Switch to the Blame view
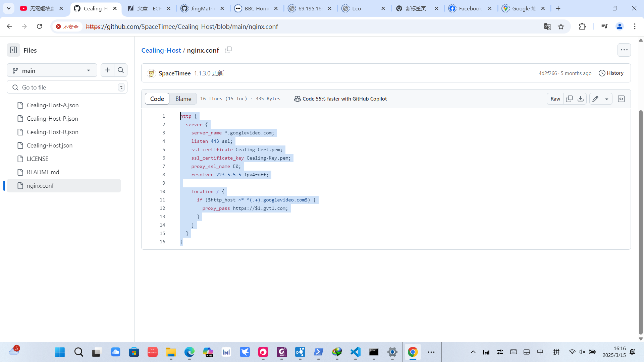Viewport: 644px width, 362px height. [183, 99]
